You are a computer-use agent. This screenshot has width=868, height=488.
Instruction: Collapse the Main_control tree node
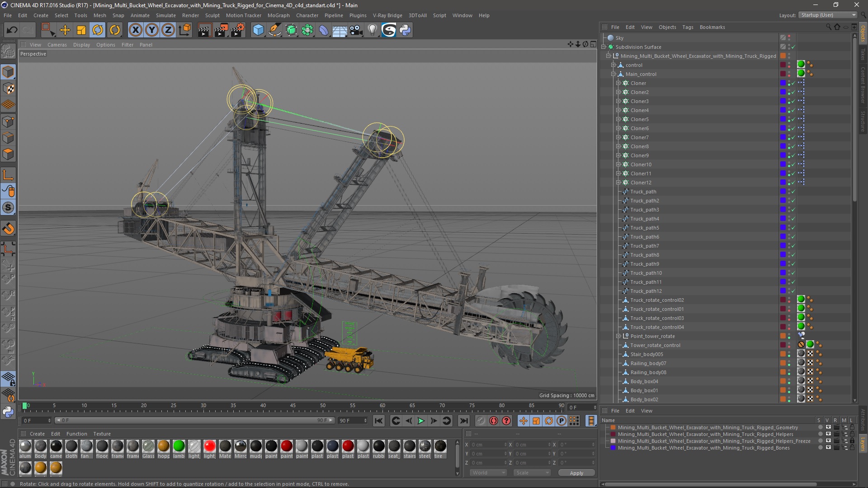tap(613, 74)
